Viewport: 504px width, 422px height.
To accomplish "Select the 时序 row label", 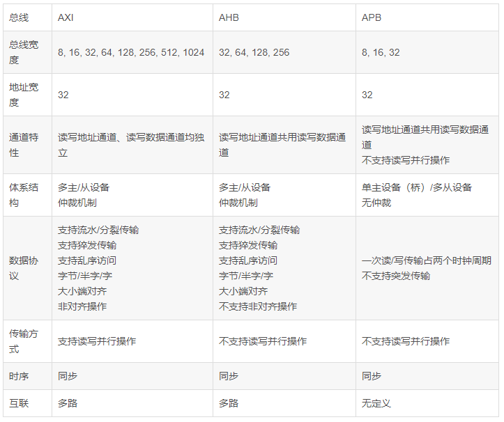I will pyautogui.click(x=19, y=376).
